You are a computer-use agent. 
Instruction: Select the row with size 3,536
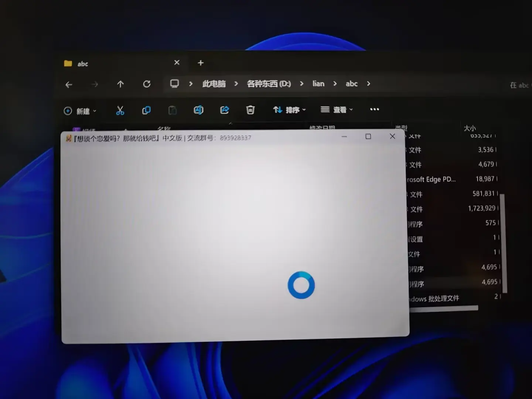tap(452, 150)
